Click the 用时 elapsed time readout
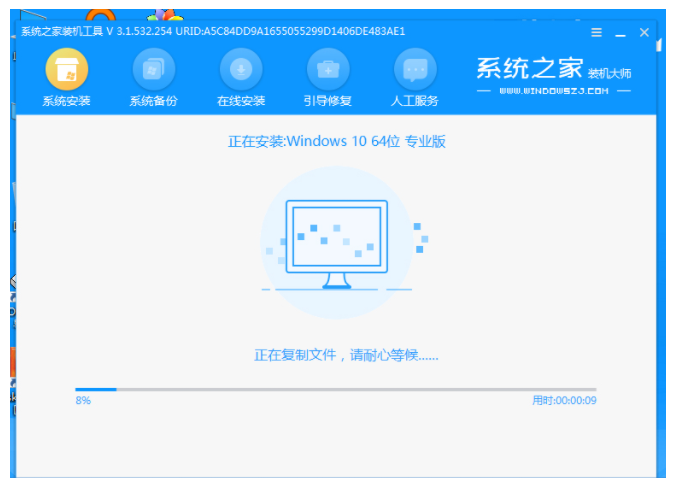 [564, 401]
